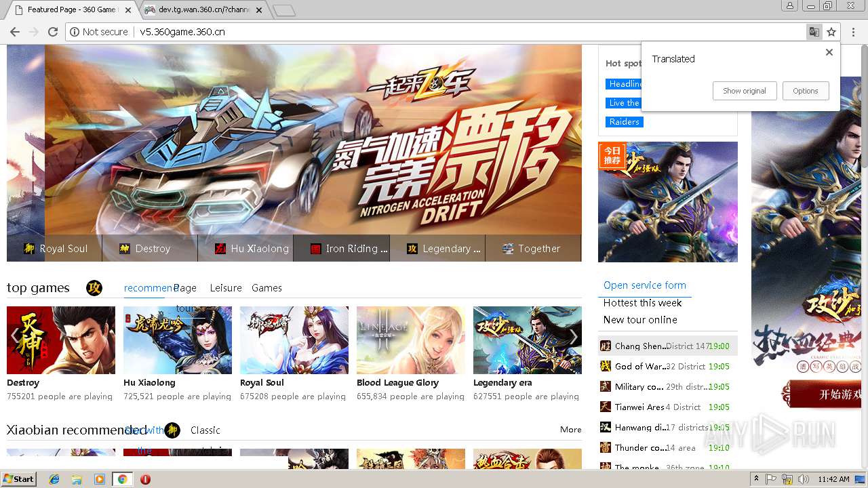Click Thunder co... server list icon
Image resolution: width=868 pixels, height=488 pixels.
[x=606, y=447]
